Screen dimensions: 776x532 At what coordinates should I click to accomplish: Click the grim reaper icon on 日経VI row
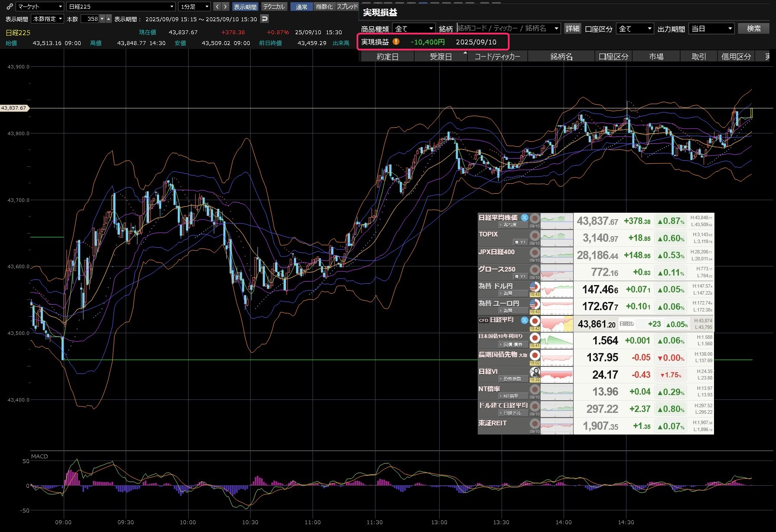(535, 372)
